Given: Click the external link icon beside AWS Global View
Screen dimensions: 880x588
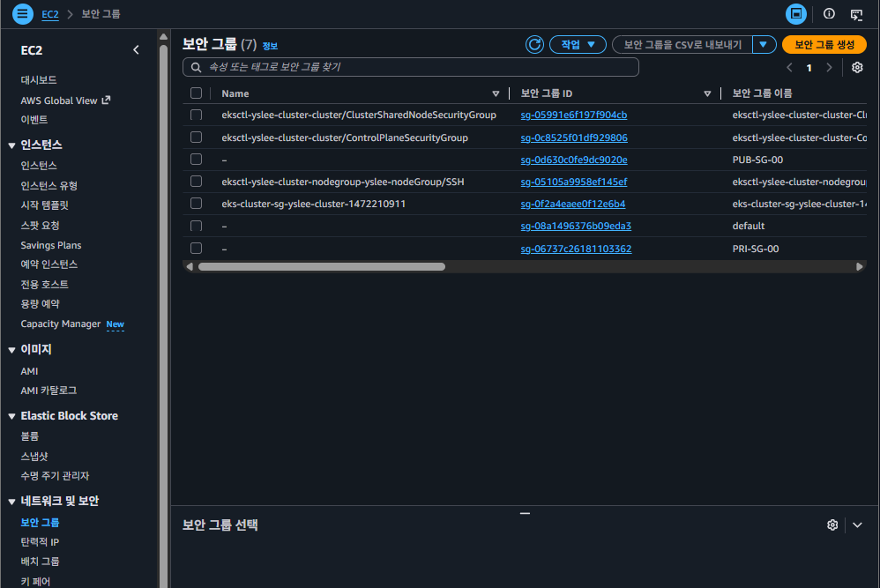Looking at the screenshot, I should pos(106,100).
